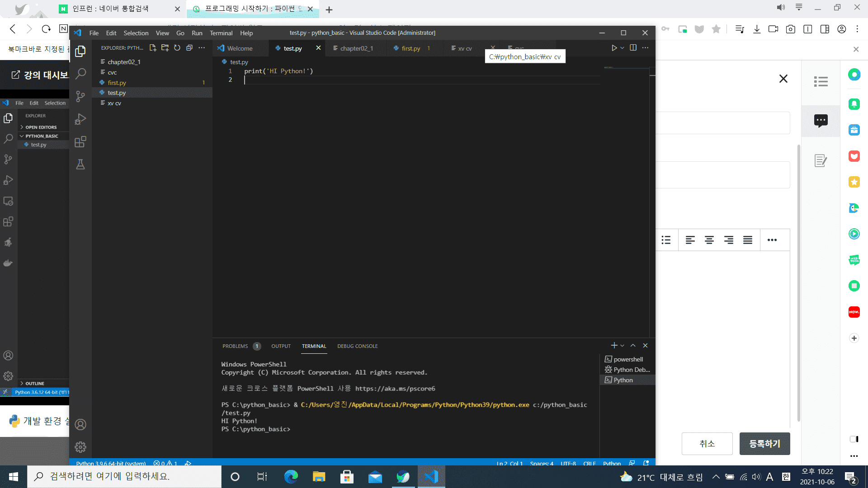Open Testing flask icon in activity bar
This screenshot has width=868, height=488.
(80, 164)
